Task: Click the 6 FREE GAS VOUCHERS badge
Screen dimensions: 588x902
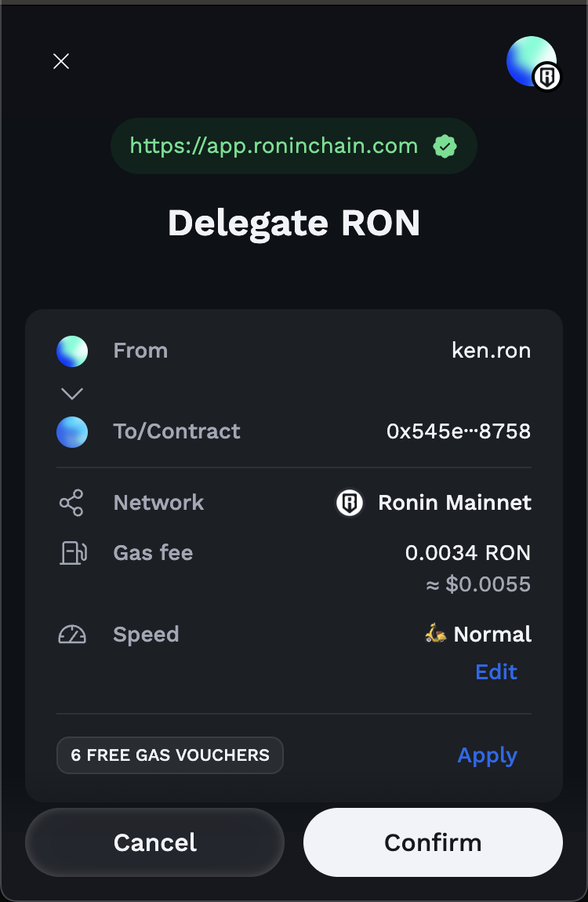Action: (170, 755)
